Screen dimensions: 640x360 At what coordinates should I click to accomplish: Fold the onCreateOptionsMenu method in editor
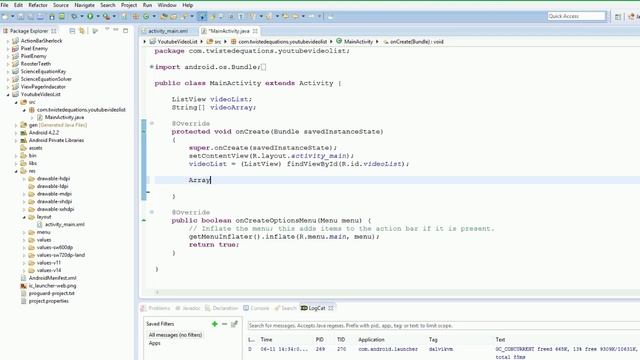(x=152, y=212)
